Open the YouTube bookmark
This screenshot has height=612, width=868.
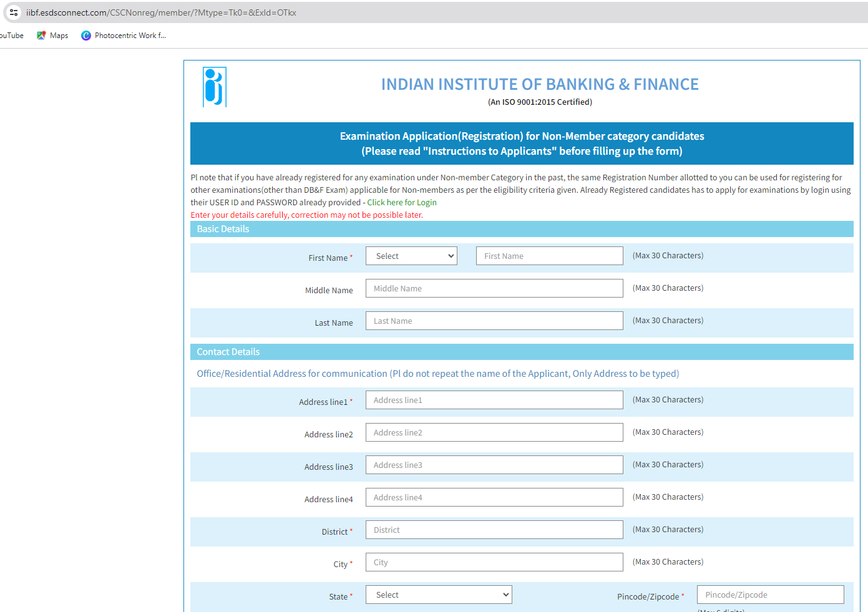point(9,36)
